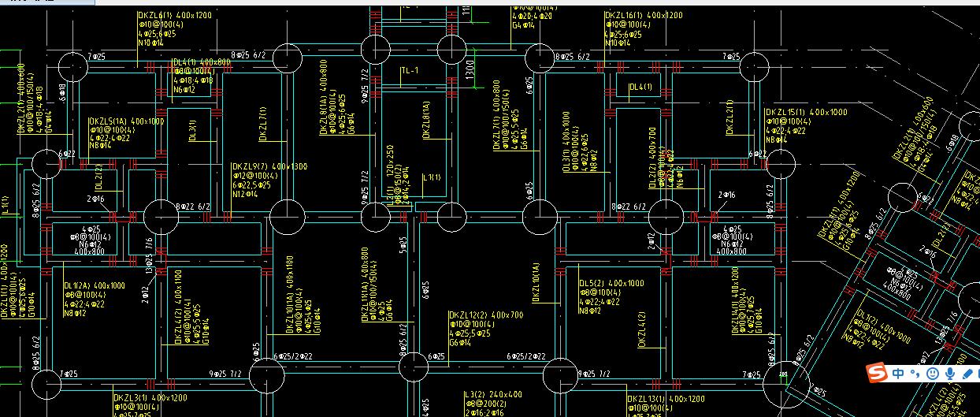980x417 pixels.
Task: Select the 'DL4(1) 400x800' beam label
Action: click(x=201, y=61)
